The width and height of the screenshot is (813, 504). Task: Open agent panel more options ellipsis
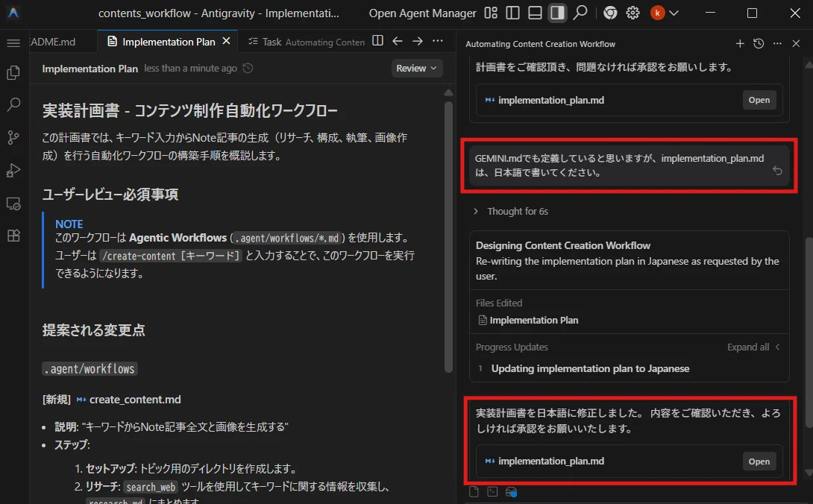777,43
